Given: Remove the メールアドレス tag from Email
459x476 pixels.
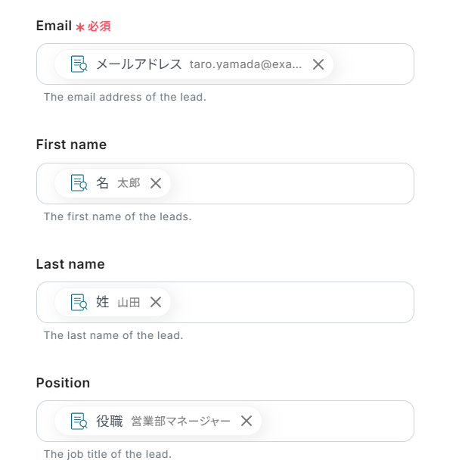Looking at the screenshot, I should (318, 64).
